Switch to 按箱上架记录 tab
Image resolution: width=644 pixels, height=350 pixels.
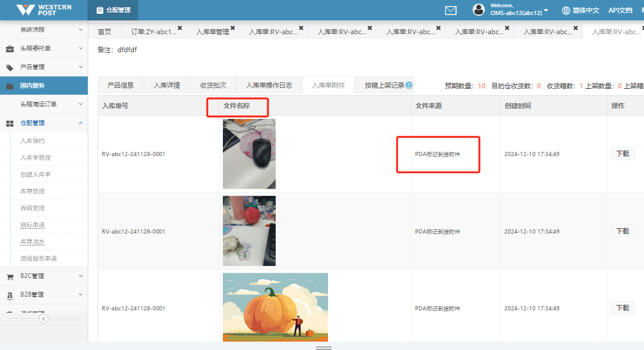(x=384, y=85)
